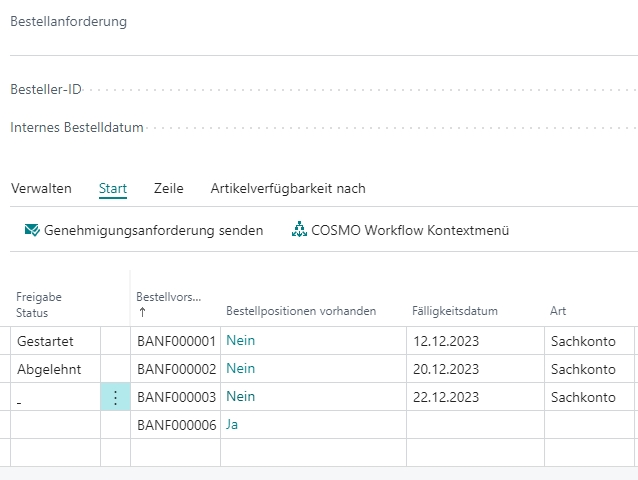Open Artikelverfügbarkeit nach menu
The width and height of the screenshot is (638, 480).
click(x=288, y=188)
